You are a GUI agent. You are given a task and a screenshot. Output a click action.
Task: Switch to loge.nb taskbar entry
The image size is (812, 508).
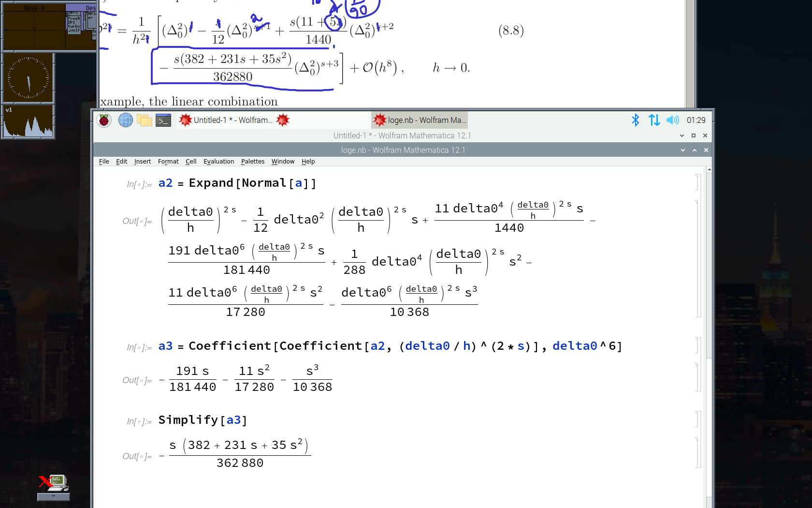point(420,120)
